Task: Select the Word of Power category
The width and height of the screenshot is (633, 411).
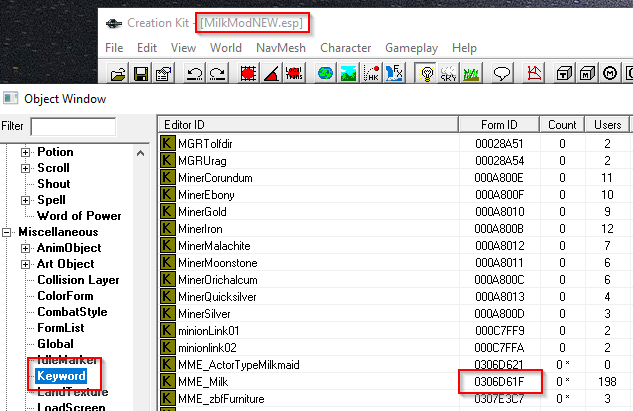Action: (79, 216)
